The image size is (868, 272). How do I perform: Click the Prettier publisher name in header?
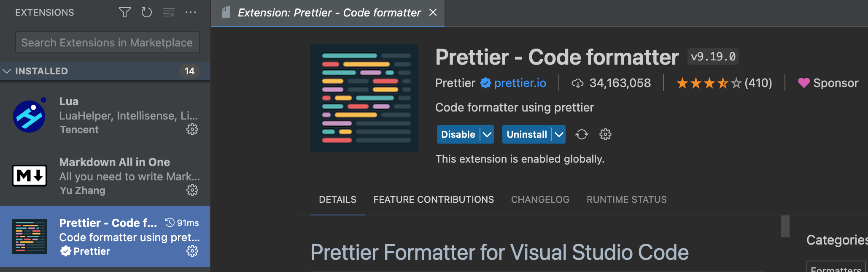455,83
